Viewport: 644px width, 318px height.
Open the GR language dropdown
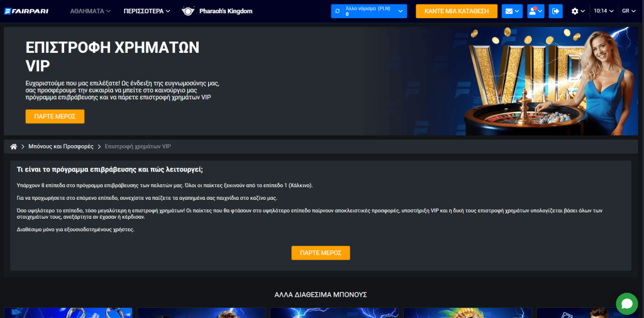pos(628,11)
